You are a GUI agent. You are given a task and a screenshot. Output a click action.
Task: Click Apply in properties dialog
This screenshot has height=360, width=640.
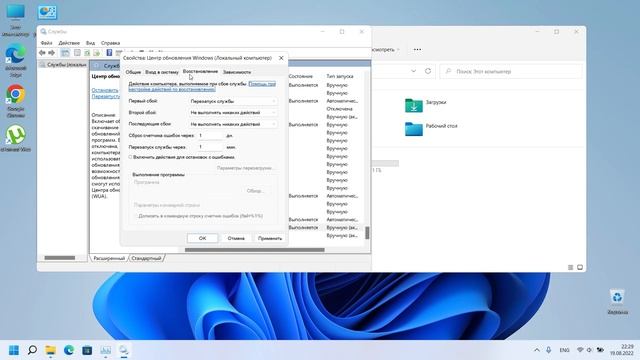(270, 238)
